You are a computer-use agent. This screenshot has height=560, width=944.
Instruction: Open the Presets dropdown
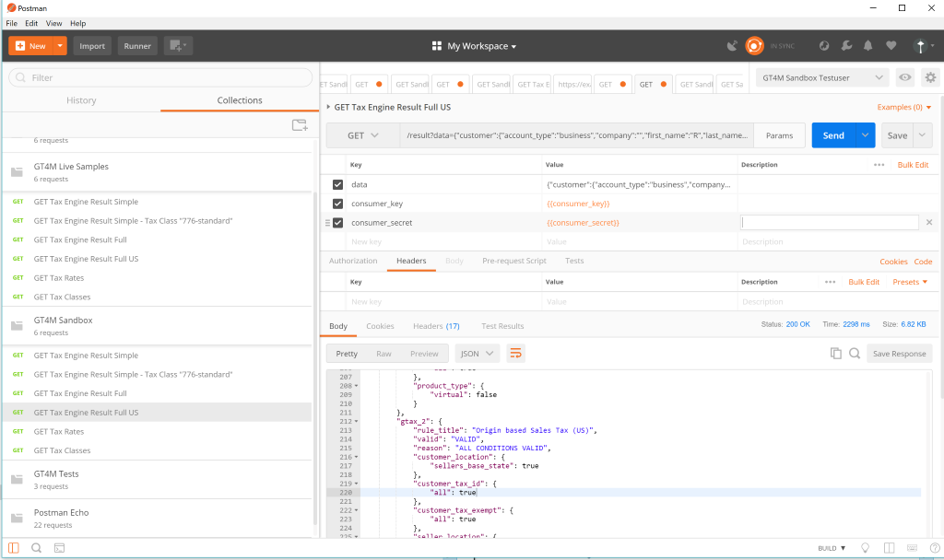point(910,282)
